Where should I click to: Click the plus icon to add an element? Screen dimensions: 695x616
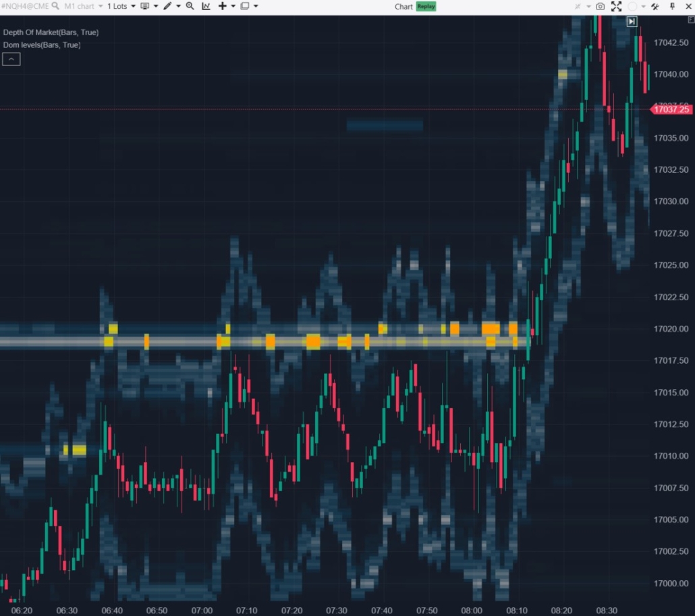pos(221,6)
